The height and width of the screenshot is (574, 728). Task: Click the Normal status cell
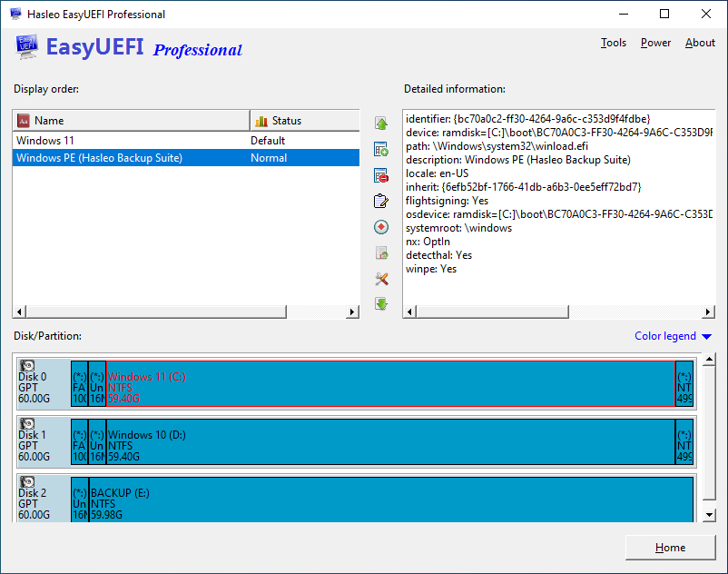pyautogui.click(x=269, y=158)
